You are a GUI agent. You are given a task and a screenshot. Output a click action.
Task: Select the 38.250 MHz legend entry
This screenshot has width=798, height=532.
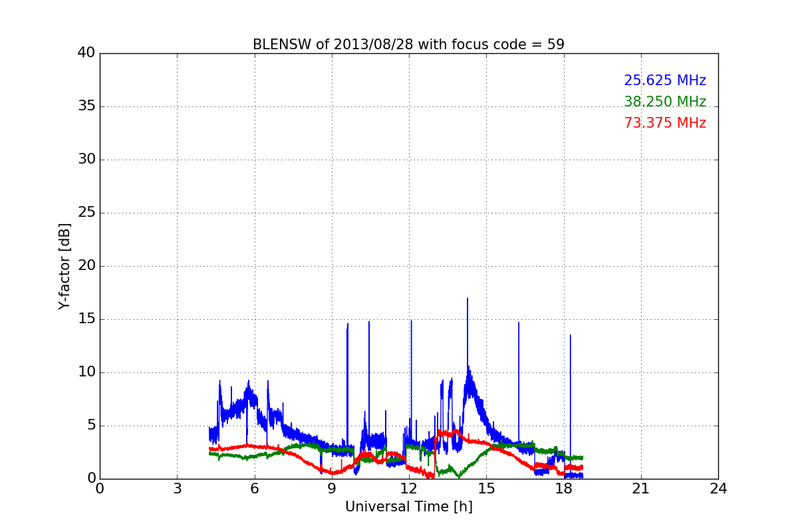click(665, 102)
